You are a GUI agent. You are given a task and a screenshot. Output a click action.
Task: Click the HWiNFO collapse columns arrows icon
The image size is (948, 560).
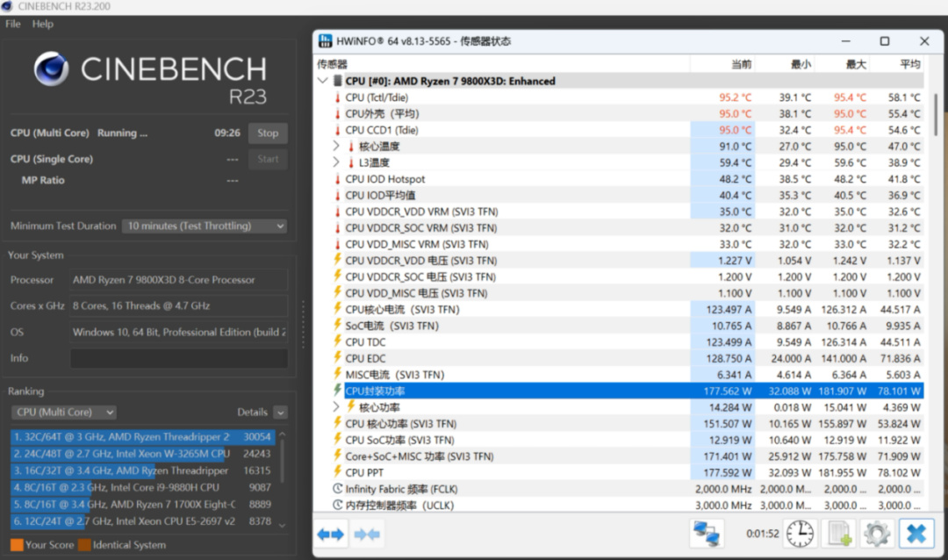tap(367, 534)
